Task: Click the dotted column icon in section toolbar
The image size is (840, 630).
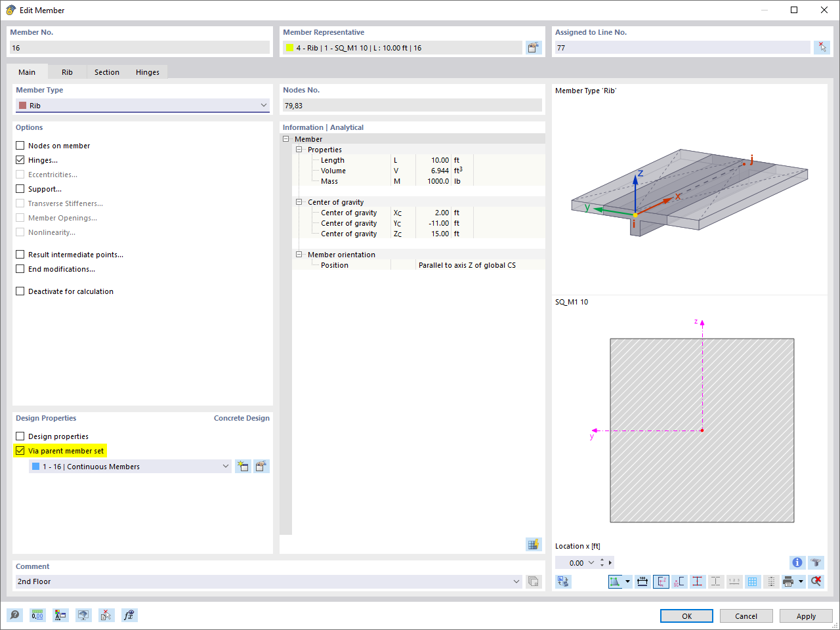Action: (771, 581)
